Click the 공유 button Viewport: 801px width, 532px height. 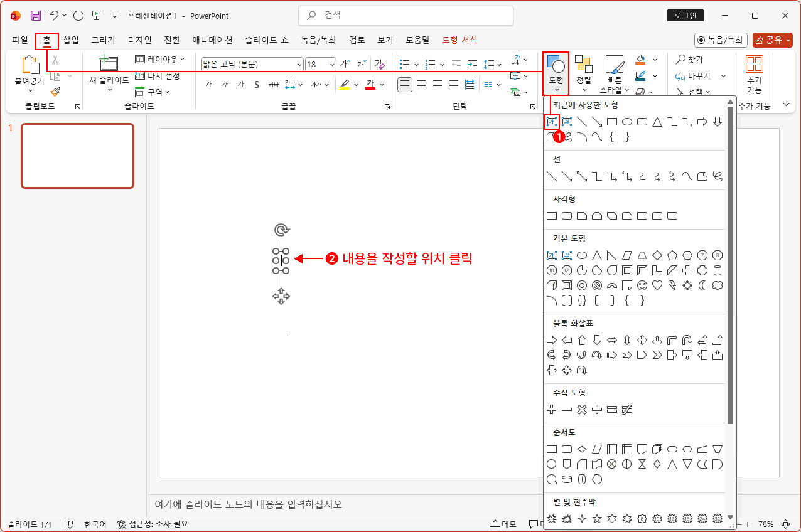[x=773, y=39]
